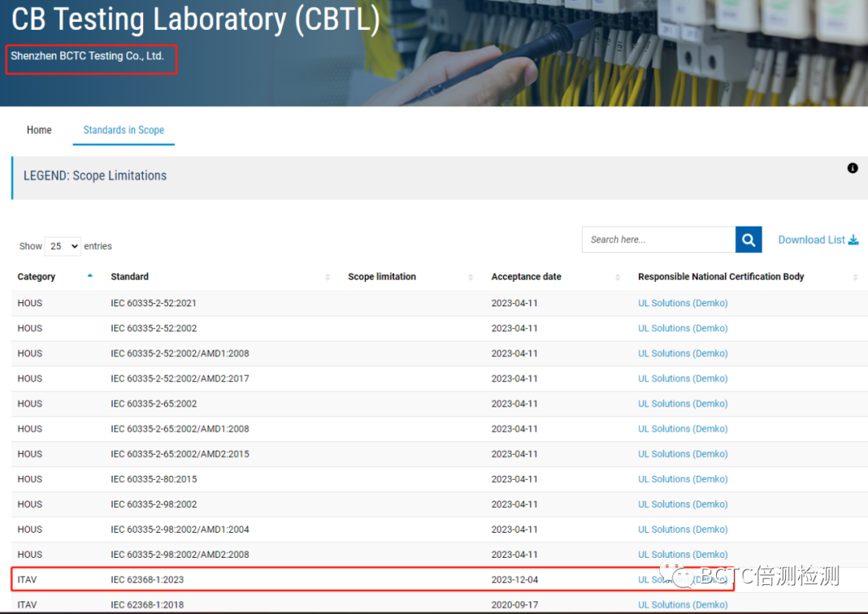The image size is (868, 614).
Task: Open UL Solutions link for IEC 60335-2-65:2002/AMD2:2015
Action: pos(682,454)
